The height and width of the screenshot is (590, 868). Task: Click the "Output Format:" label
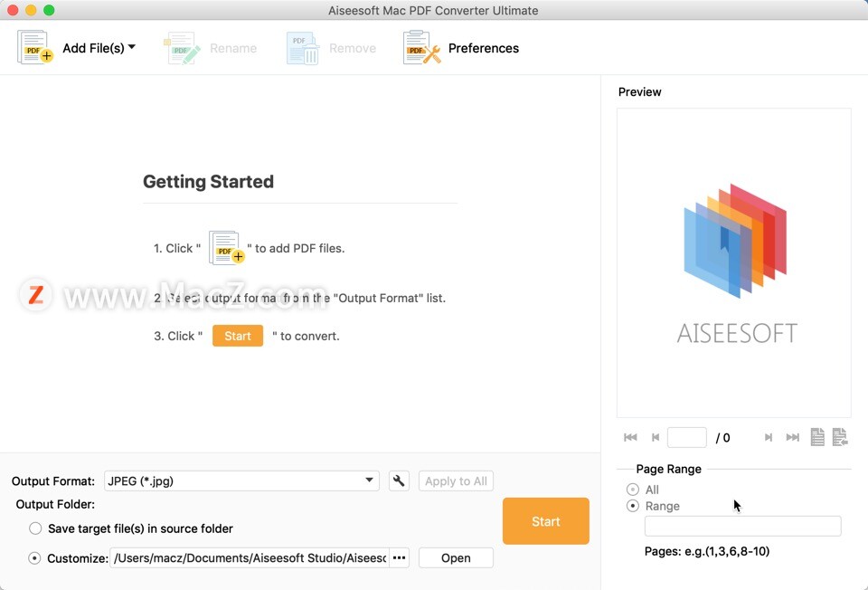point(53,481)
